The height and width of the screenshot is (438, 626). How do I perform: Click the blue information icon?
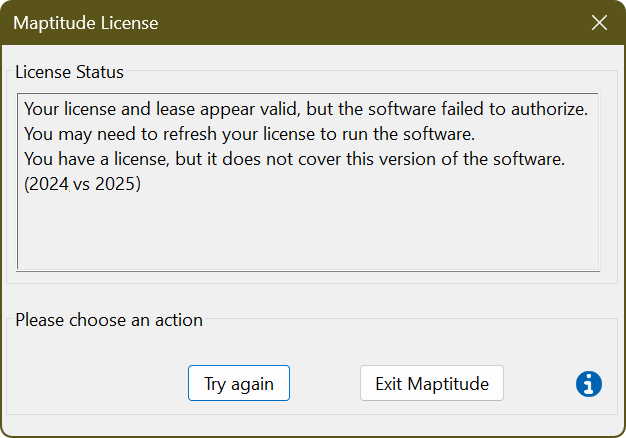(x=589, y=383)
